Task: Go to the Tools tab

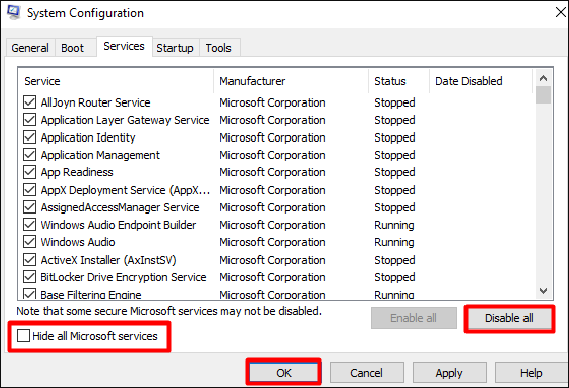Action: pos(219,48)
